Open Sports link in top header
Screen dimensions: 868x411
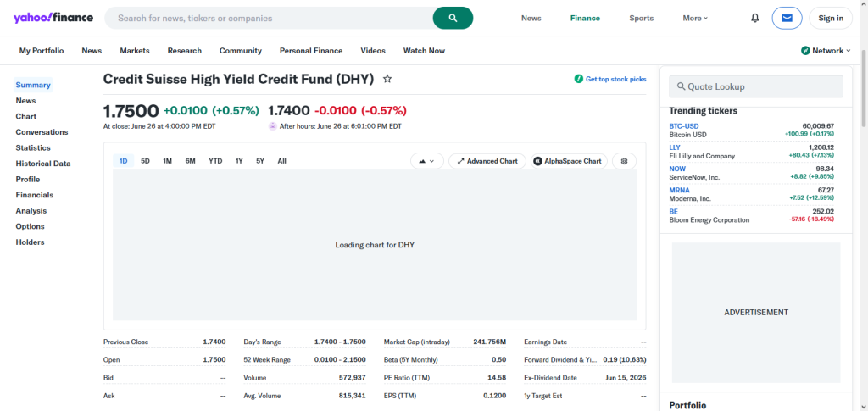(641, 19)
